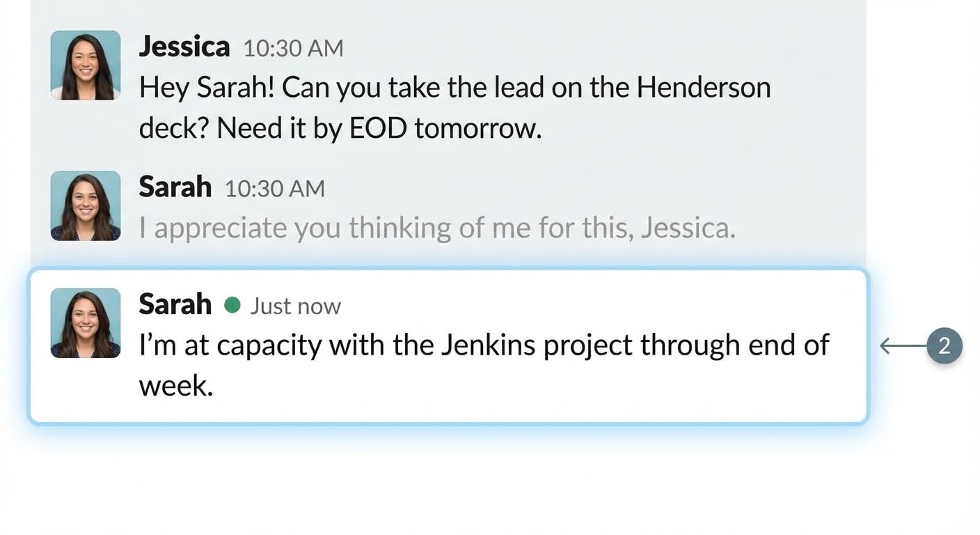980x535 pixels.
Task: Click Sarah's avatar in the highlighted message
Action: pyautogui.click(x=86, y=323)
